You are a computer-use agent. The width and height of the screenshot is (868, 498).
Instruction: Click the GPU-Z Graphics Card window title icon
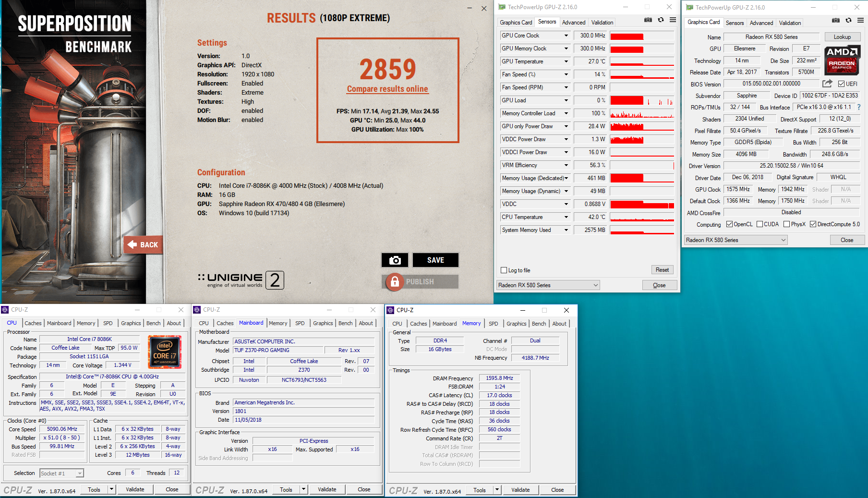pos(689,8)
